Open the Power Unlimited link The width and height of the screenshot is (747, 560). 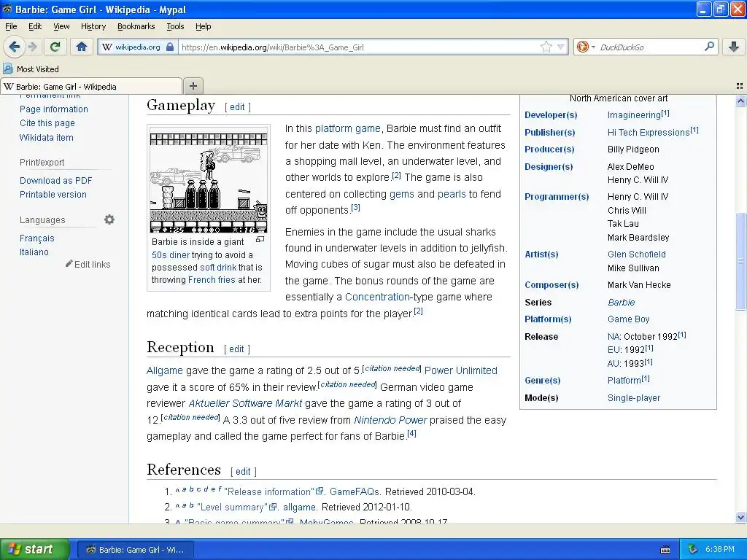[x=461, y=370]
